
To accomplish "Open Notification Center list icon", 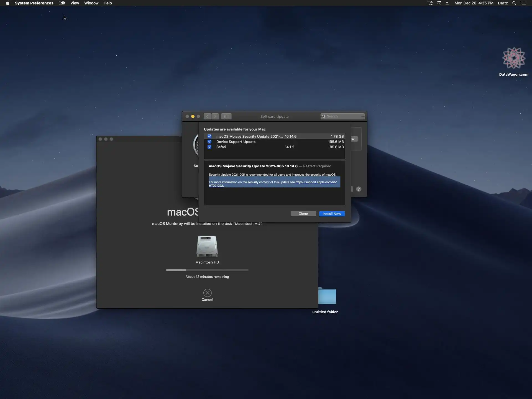I will (523, 3).
